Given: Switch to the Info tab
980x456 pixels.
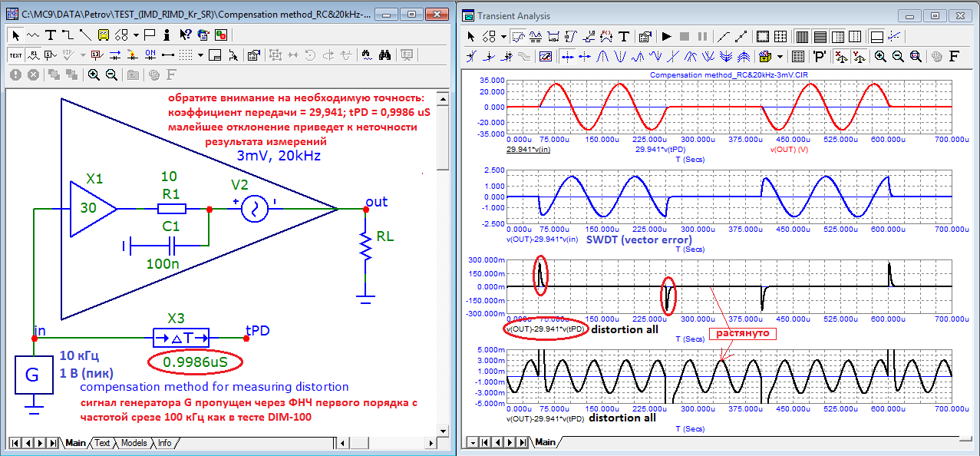Looking at the screenshot, I should [x=164, y=443].
